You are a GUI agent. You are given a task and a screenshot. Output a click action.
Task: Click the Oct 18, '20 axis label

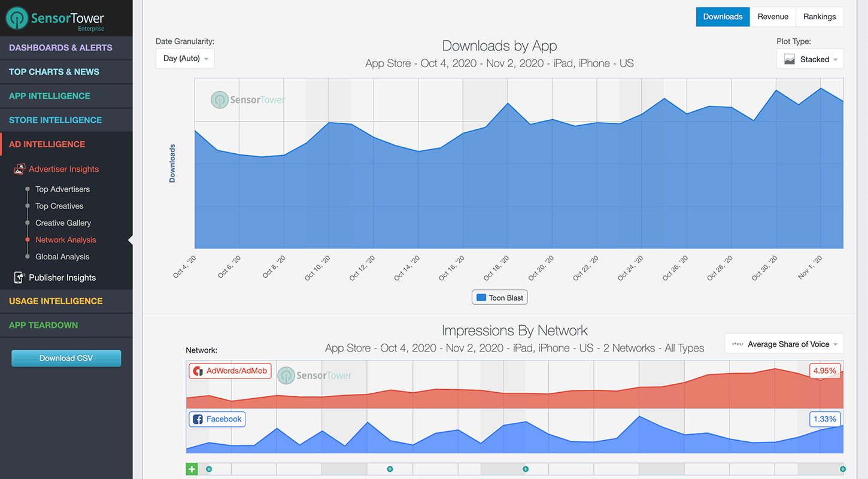coord(496,268)
